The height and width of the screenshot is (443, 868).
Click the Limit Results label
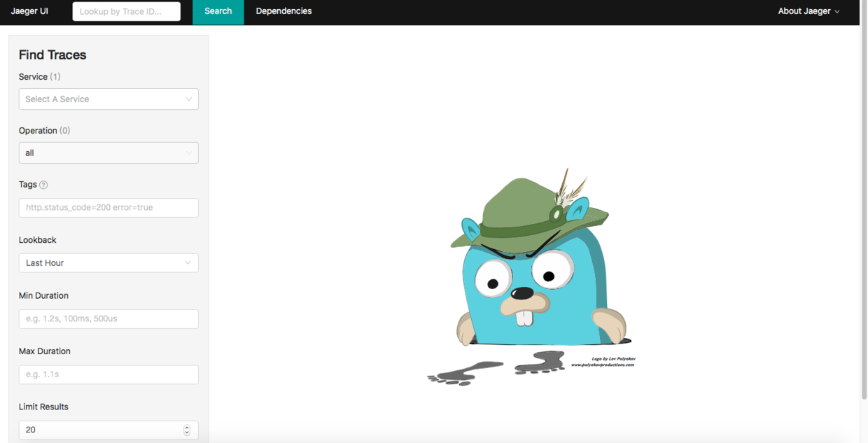[x=43, y=407]
